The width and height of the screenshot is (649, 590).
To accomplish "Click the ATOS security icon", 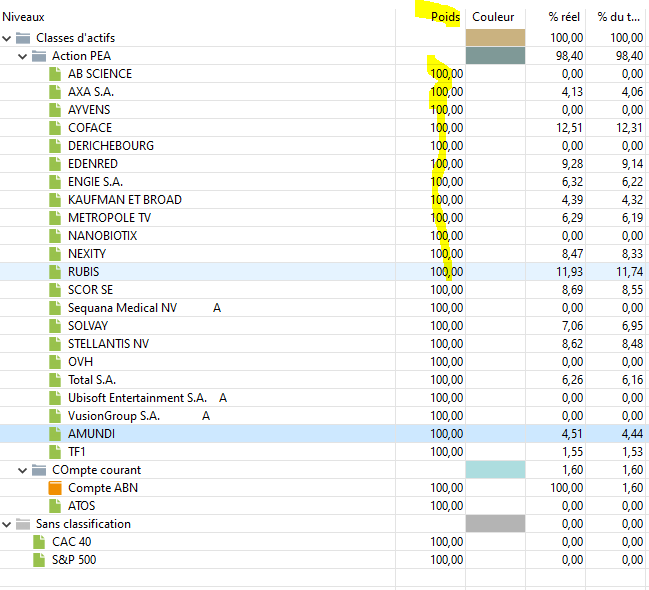I will point(55,506).
